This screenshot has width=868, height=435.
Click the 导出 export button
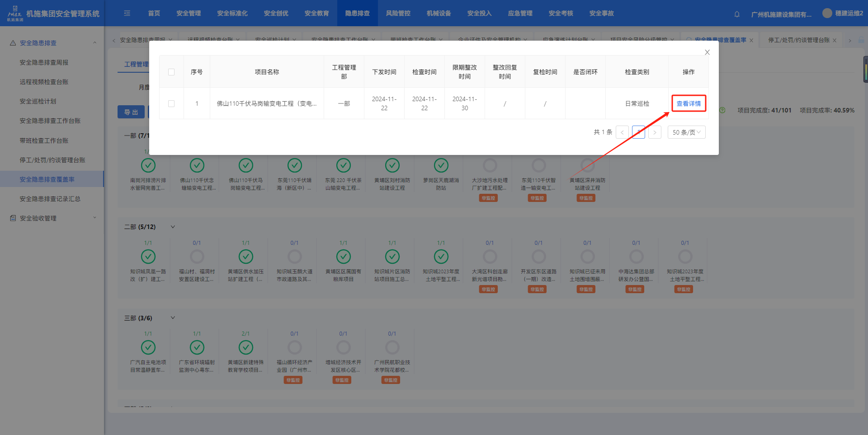pyautogui.click(x=131, y=112)
